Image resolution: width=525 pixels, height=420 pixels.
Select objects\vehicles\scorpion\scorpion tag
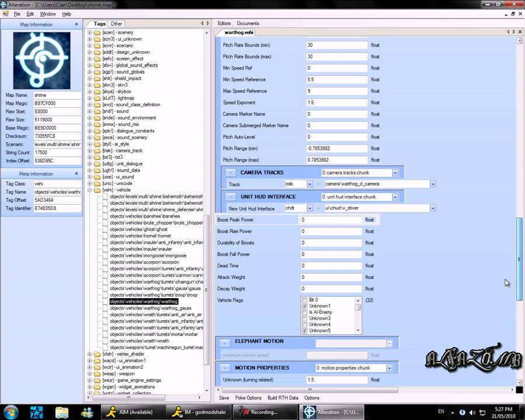pyautogui.click(x=144, y=262)
